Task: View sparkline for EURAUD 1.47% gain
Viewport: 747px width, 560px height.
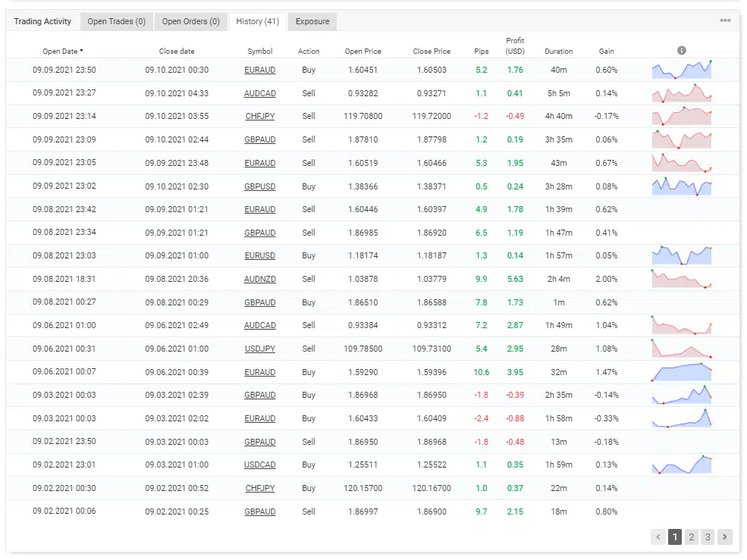Action: click(x=682, y=372)
